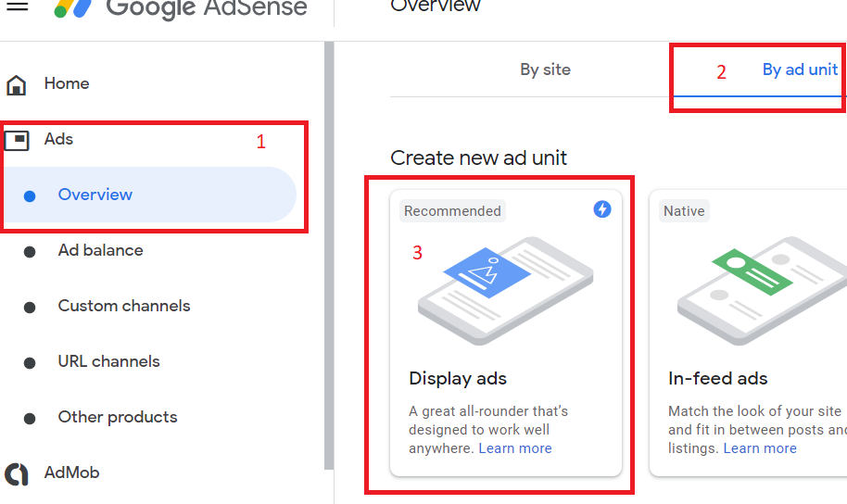Create a Display ads unit
This screenshot has width=847, height=504.
click(506, 334)
